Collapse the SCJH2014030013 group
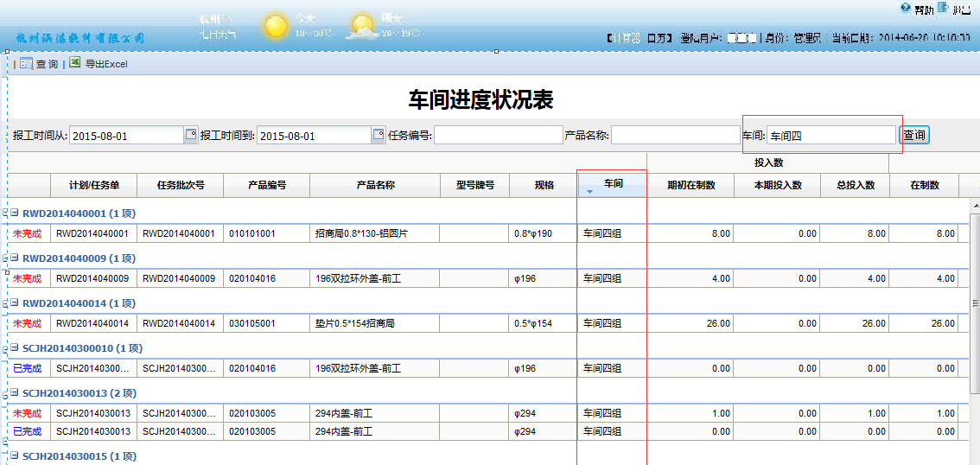This screenshot has width=980, height=465. [15, 393]
